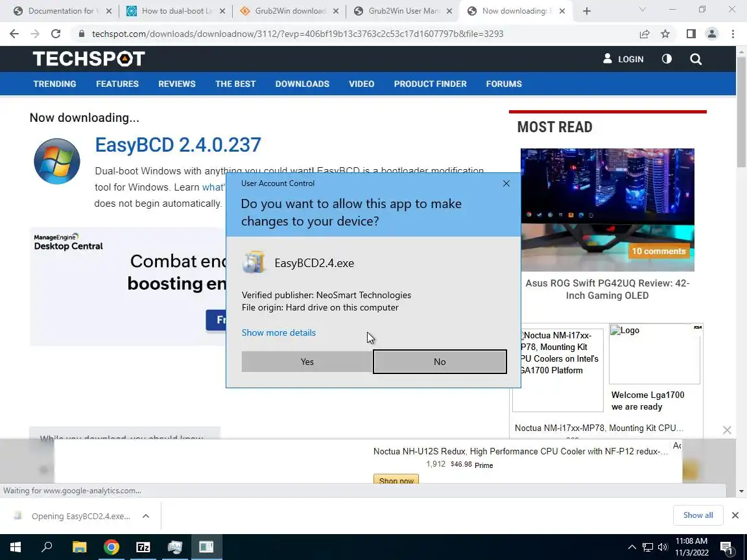Open Chrome three-dot menu
This screenshot has width=747, height=560.
[733, 34]
